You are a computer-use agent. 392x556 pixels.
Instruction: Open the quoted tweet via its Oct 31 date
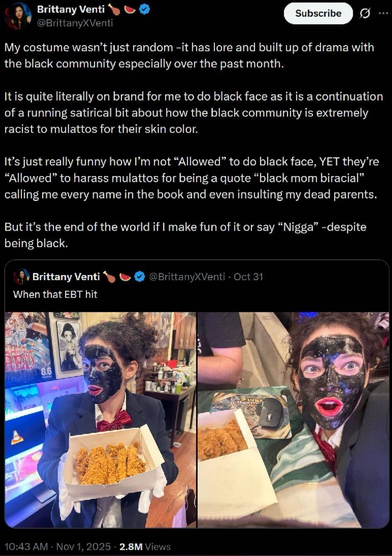(248, 276)
